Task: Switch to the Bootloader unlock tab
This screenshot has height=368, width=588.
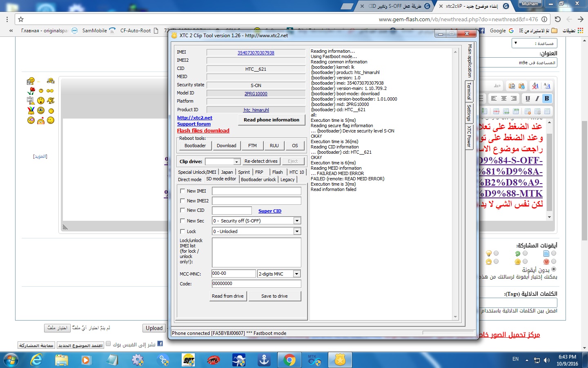Action: (x=258, y=180)
